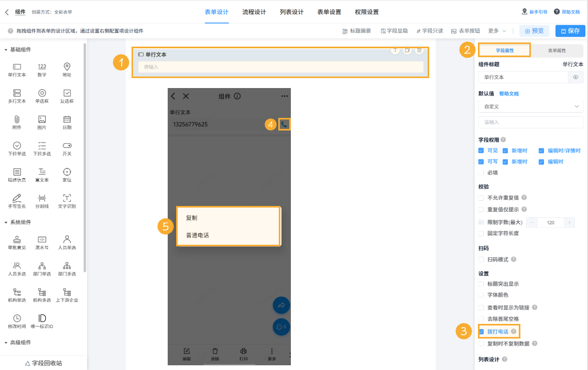Open the 表单设置 tab
This screenshot has height=370, width=588.
[329, 12]
